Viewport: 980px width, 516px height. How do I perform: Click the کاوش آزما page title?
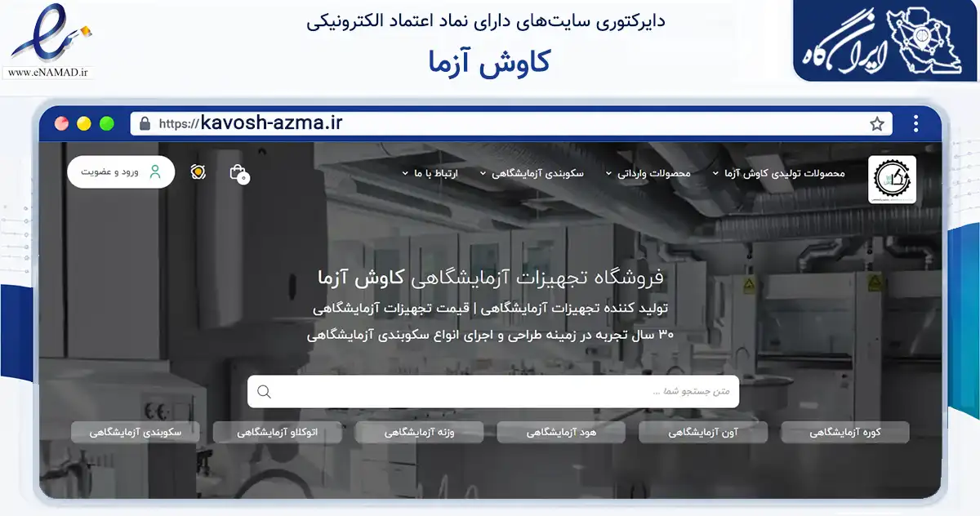tap(489, 61)
